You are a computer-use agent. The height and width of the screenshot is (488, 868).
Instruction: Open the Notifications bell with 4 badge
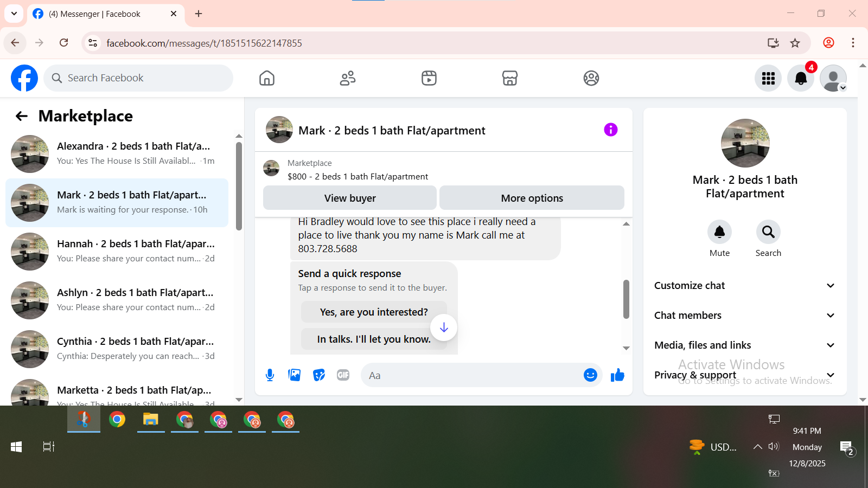(x=801, y=78)
